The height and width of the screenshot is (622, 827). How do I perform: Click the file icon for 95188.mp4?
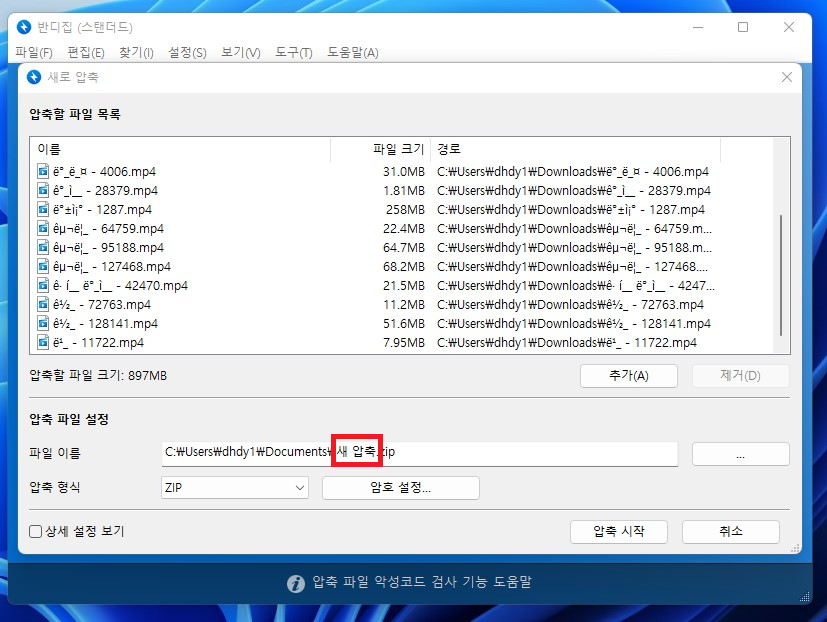point(43,247)
